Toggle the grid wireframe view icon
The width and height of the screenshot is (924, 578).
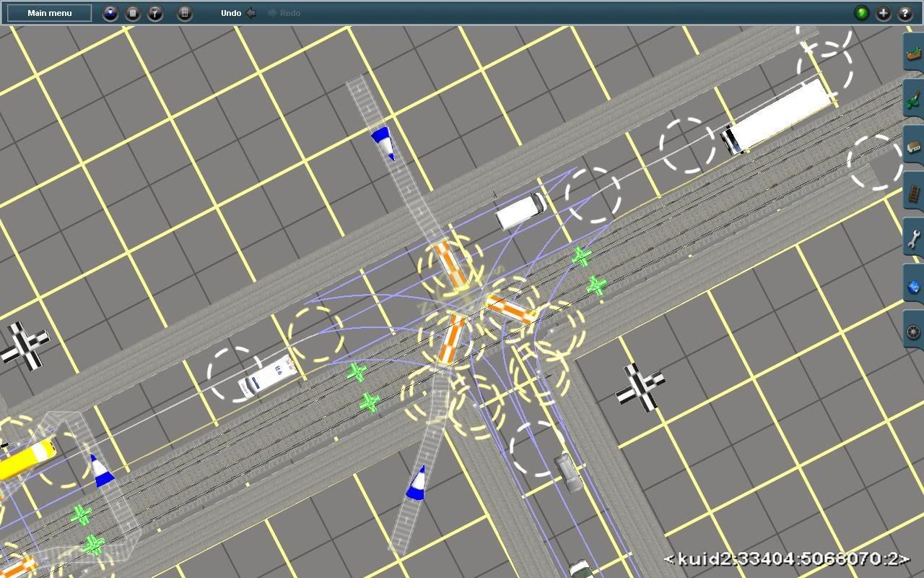pyautogui.click(x=185, y=13)
